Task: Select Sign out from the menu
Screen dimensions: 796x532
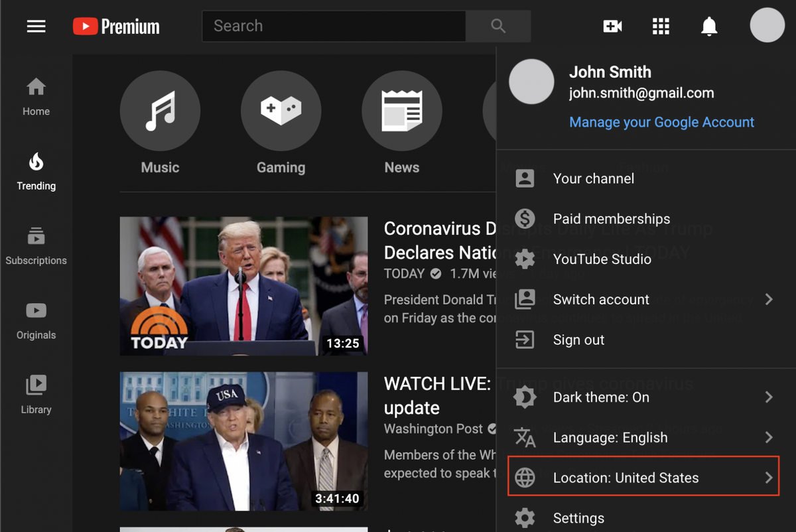Action: point(646,340)
